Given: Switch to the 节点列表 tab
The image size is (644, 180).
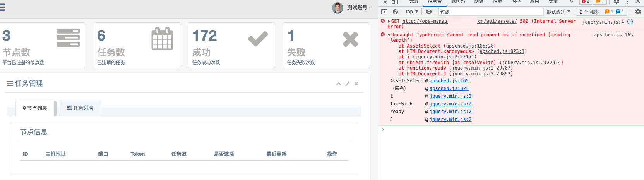Looking at the screenshot, I should (x=36, y=109).
